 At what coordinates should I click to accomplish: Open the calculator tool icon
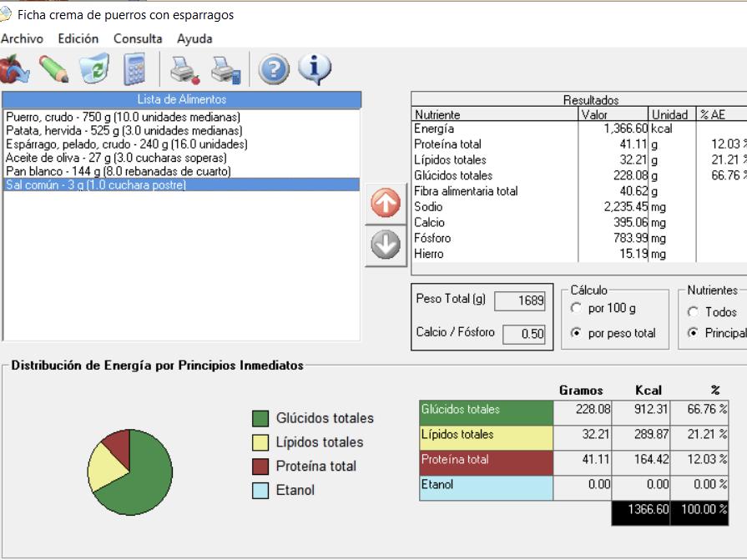point(134,70)
